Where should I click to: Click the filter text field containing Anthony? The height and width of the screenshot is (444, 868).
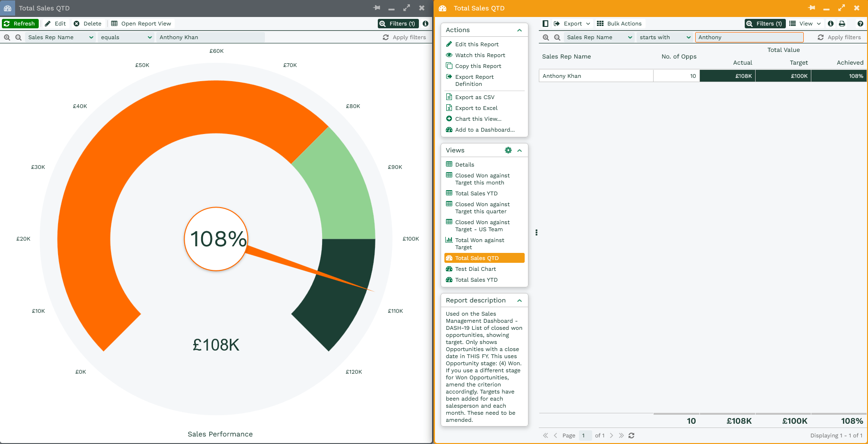[749, 37]
